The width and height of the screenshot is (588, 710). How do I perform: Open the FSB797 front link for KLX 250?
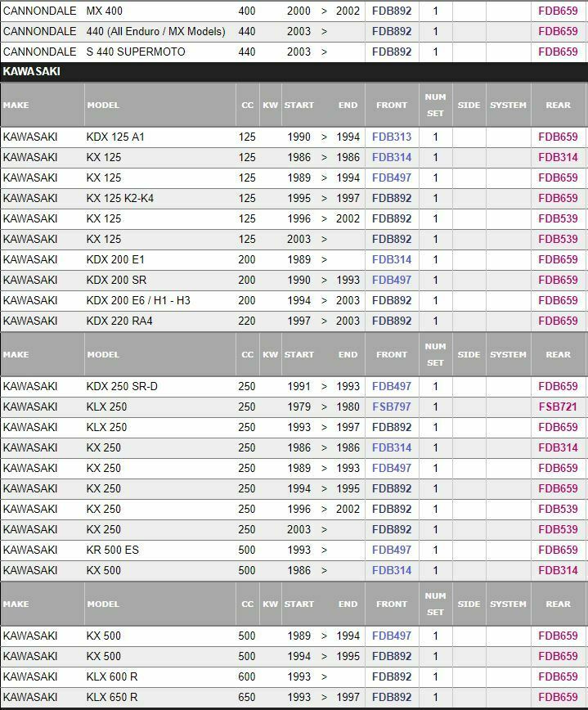392,407
